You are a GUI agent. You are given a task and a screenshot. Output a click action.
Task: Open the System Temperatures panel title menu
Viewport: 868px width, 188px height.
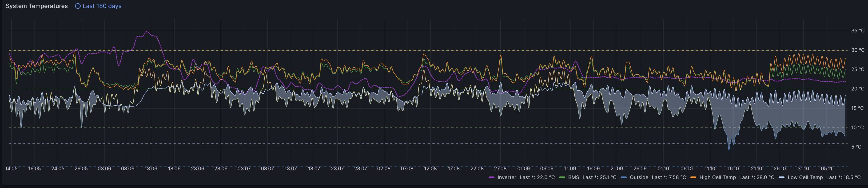36,6
